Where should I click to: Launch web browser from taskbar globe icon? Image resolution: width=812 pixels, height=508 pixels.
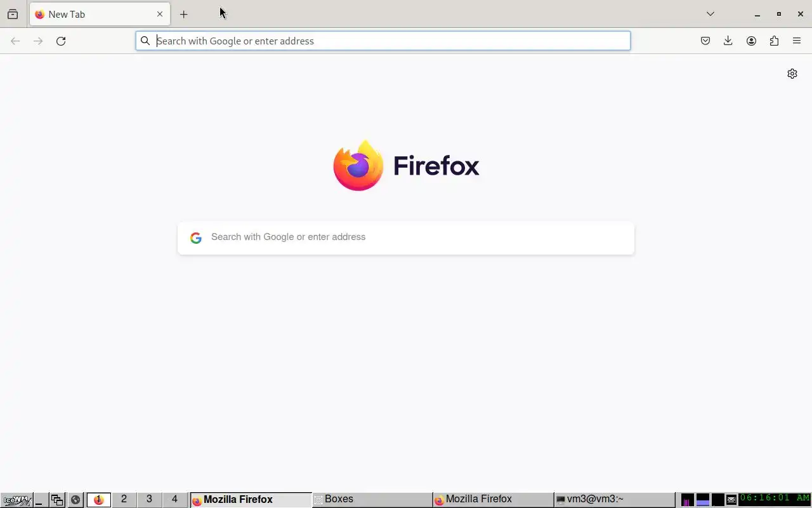[x=75, y=500]
